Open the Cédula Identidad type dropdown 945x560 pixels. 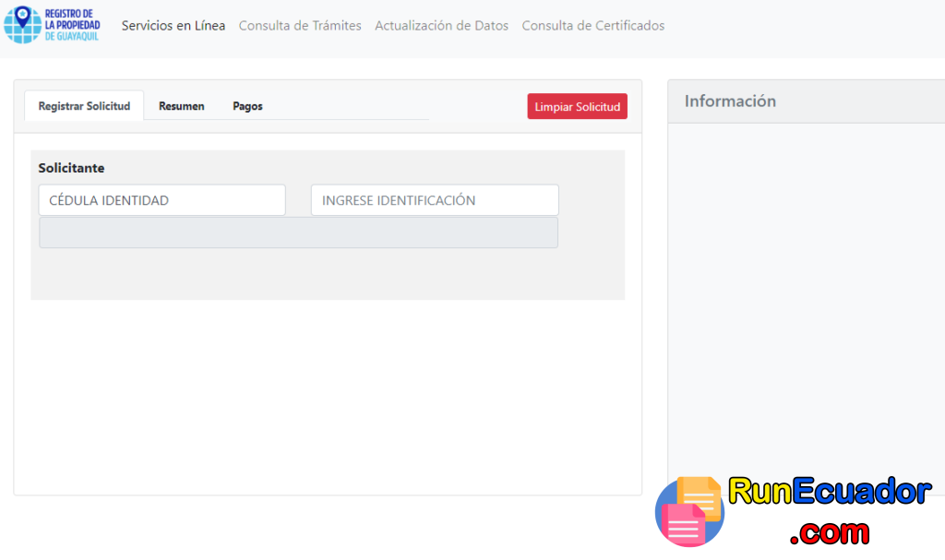(162, 200)
